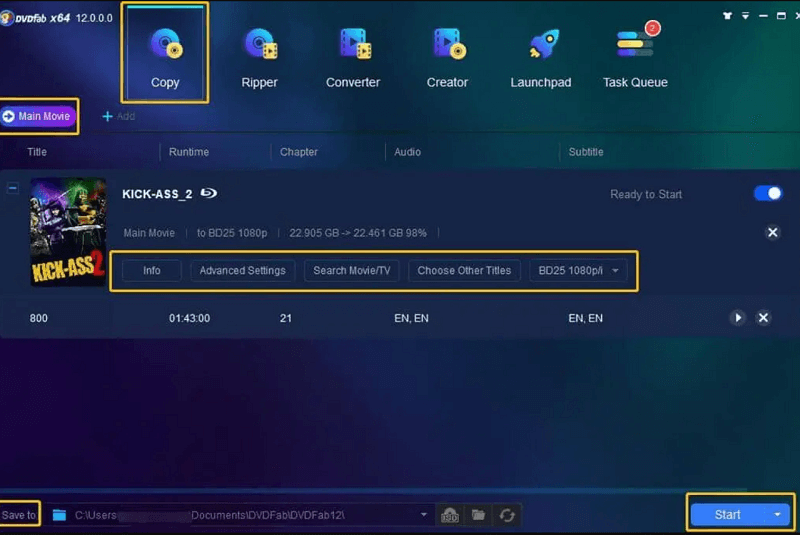
Task: Expand the Start button dropdown arrow
Action: 778,515
